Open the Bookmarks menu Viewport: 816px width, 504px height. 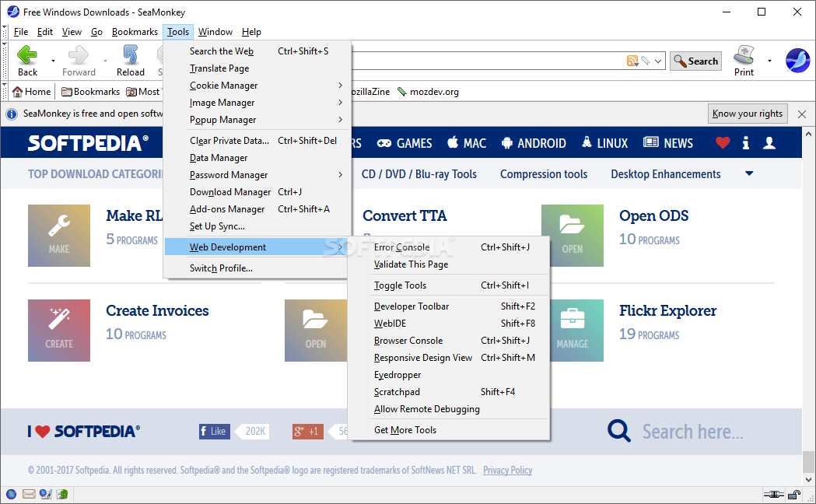[x=135, y=32]
